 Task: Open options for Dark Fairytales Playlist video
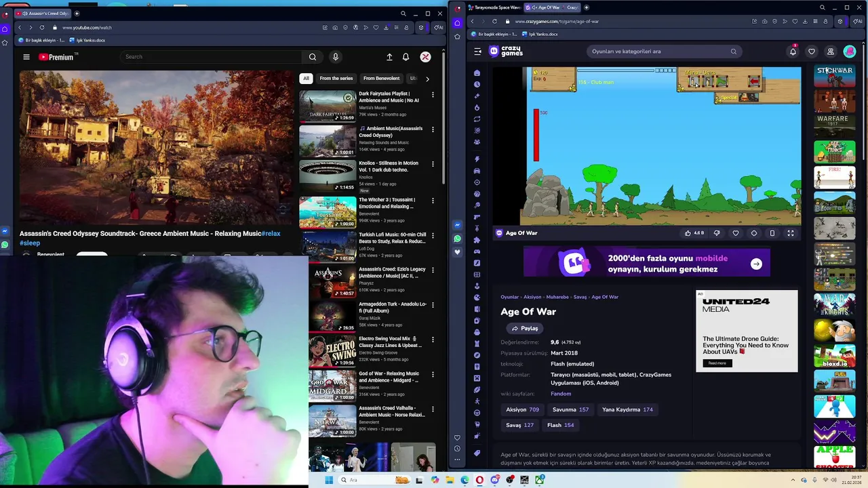(433, 94)
